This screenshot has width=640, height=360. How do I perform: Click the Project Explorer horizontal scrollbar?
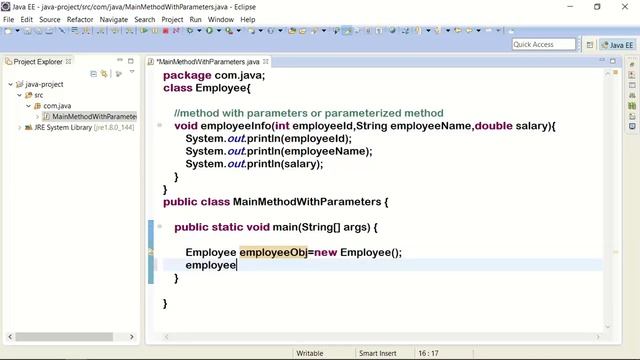tap(64, 337)
